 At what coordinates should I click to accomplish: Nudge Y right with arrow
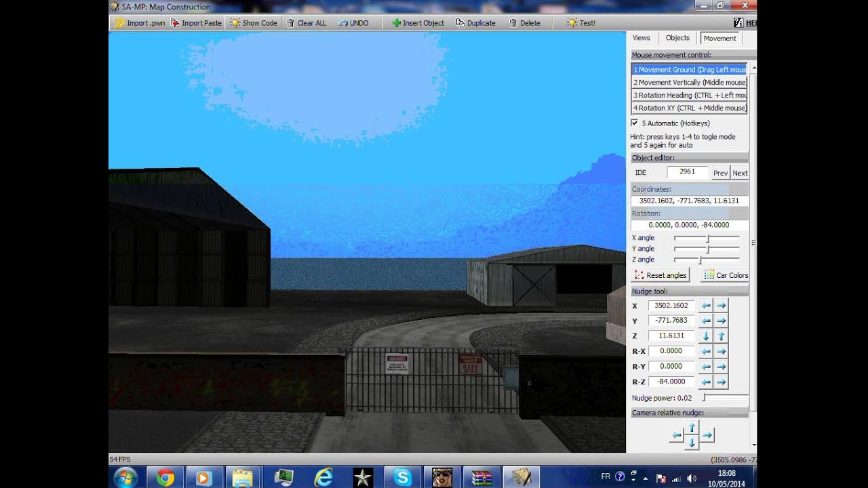[x=721, y=321]
